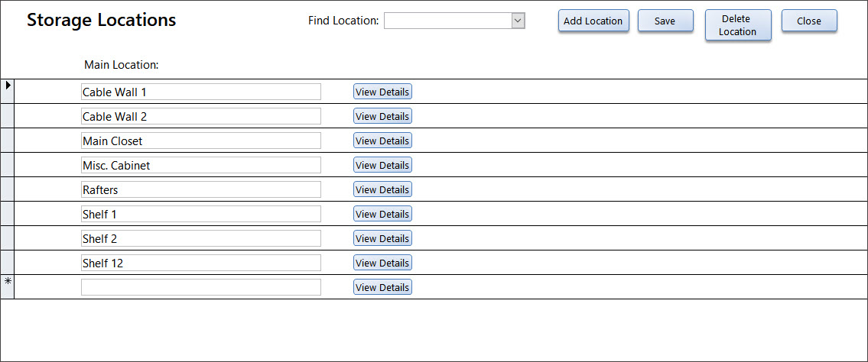The height and width of the screenshot is (362, 868).
Task: Click the Add Location button
Action: point(593,21)
